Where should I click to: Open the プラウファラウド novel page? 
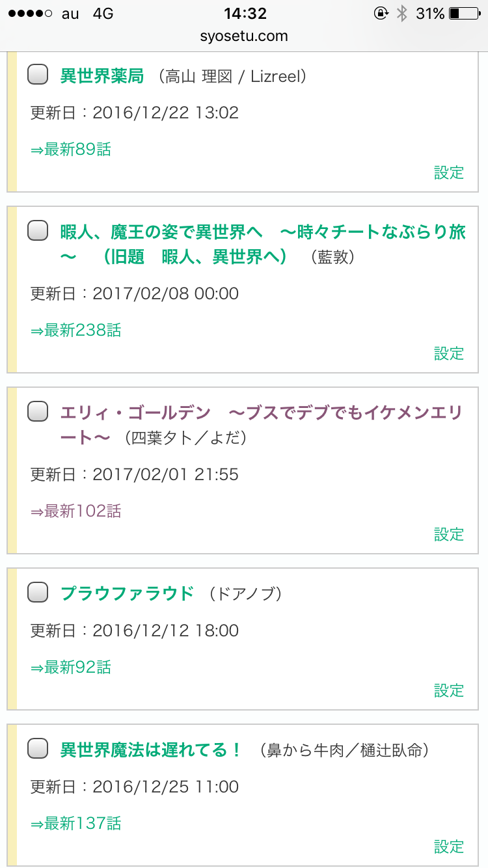coord(127,593)
